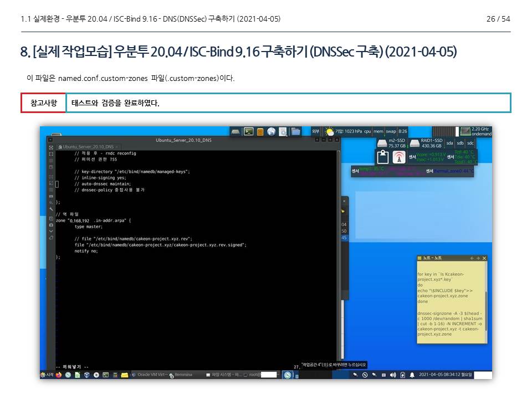Open the terminal launcher in top panel
This screenshot has width=532, height=399.
(249, 131)
